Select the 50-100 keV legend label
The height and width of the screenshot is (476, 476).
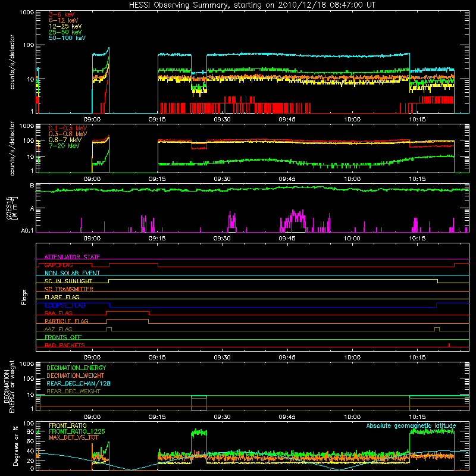pyautogui.click(x=67, y=38)
